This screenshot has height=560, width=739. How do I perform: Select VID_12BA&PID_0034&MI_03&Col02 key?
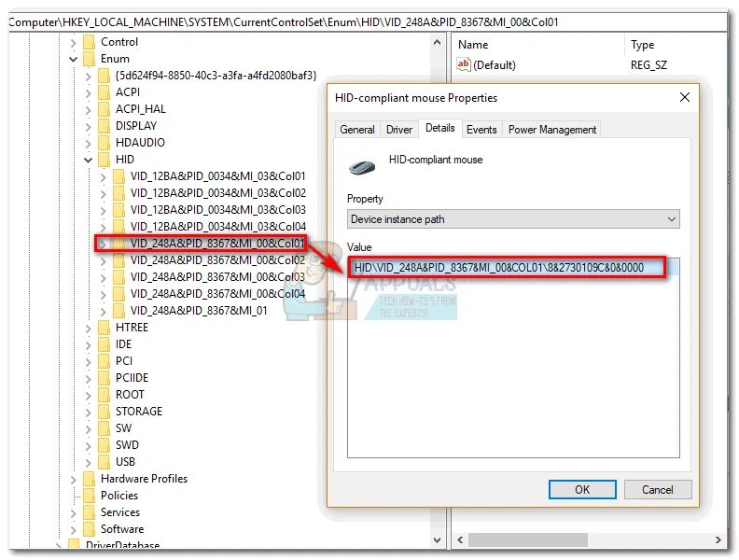(217, 193)
